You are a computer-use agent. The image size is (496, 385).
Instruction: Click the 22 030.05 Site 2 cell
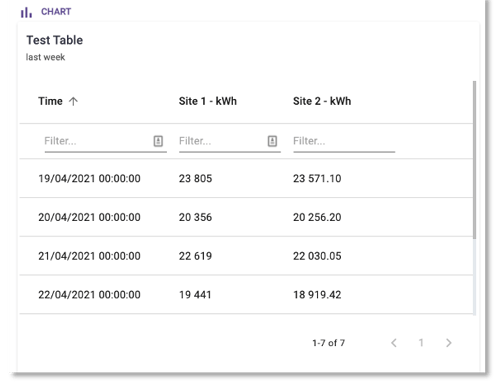point(317,256)
